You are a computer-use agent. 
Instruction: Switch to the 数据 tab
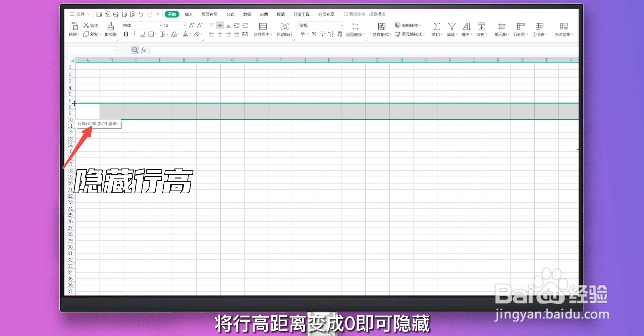[247, 14]
